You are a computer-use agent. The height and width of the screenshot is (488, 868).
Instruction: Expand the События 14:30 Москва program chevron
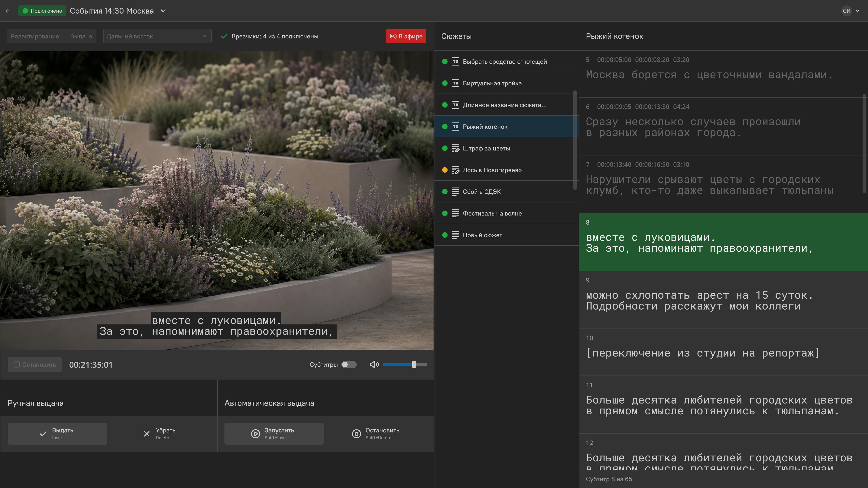pos(163,11)
